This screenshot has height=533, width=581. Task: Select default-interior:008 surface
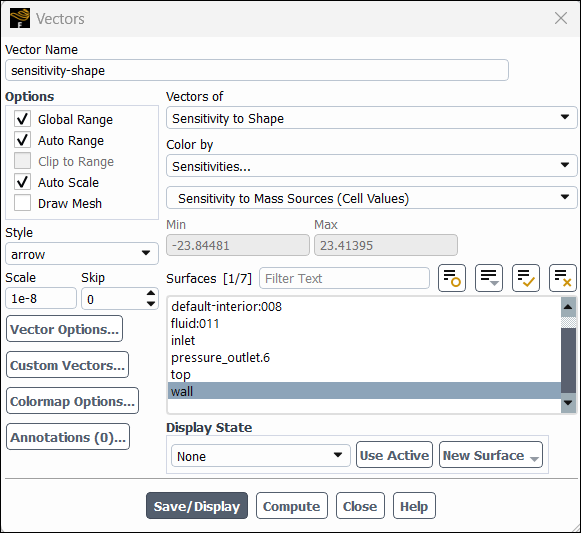pyautogui.click(x=364, y=307)
